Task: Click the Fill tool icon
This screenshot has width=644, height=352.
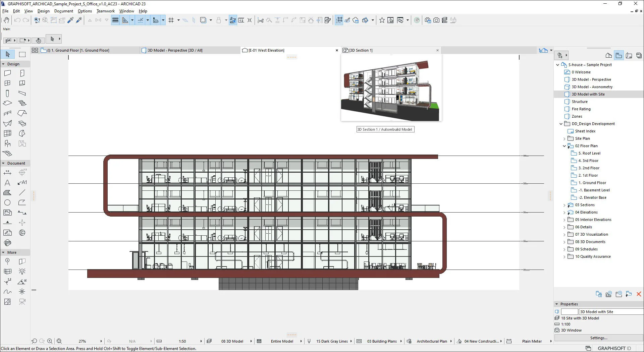Action: point(7,193)
